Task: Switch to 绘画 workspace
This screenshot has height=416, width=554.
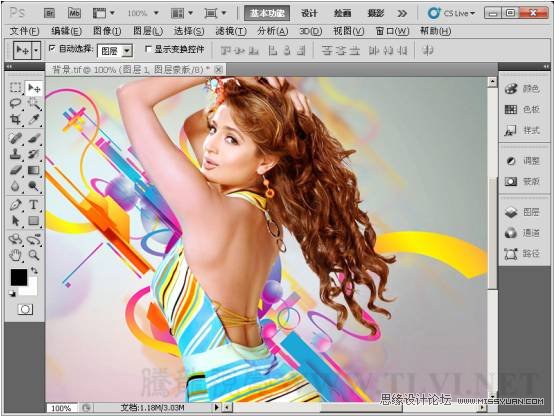Action: tap(342, 13)
